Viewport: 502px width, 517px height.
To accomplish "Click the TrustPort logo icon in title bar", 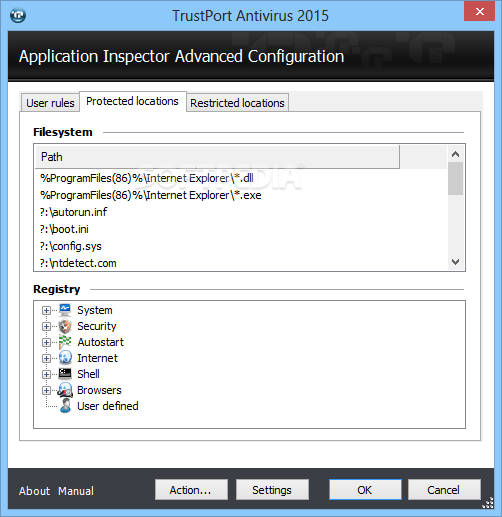I will tap(18, 15).
